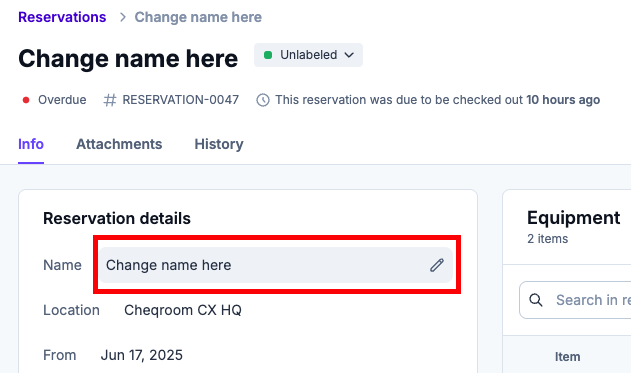Open the Unlabeled label dropdown

point(308,55)
